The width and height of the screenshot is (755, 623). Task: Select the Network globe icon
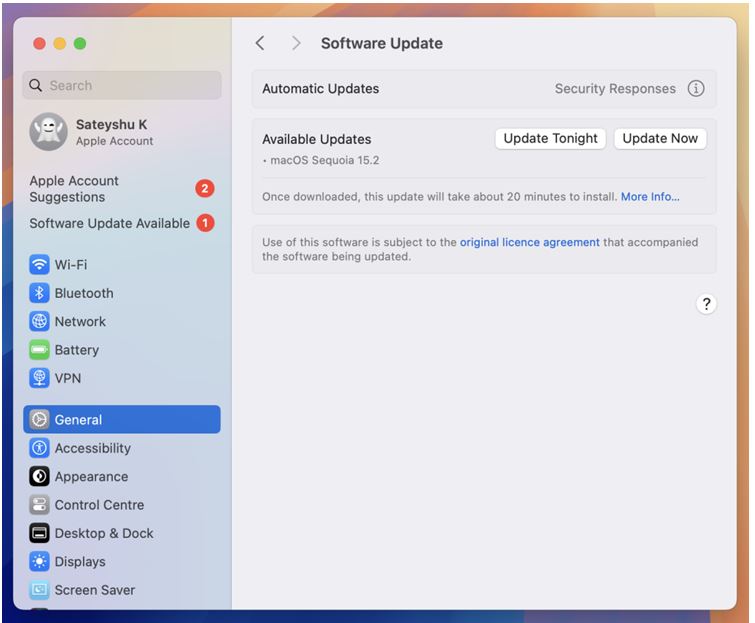pos(39,321)
